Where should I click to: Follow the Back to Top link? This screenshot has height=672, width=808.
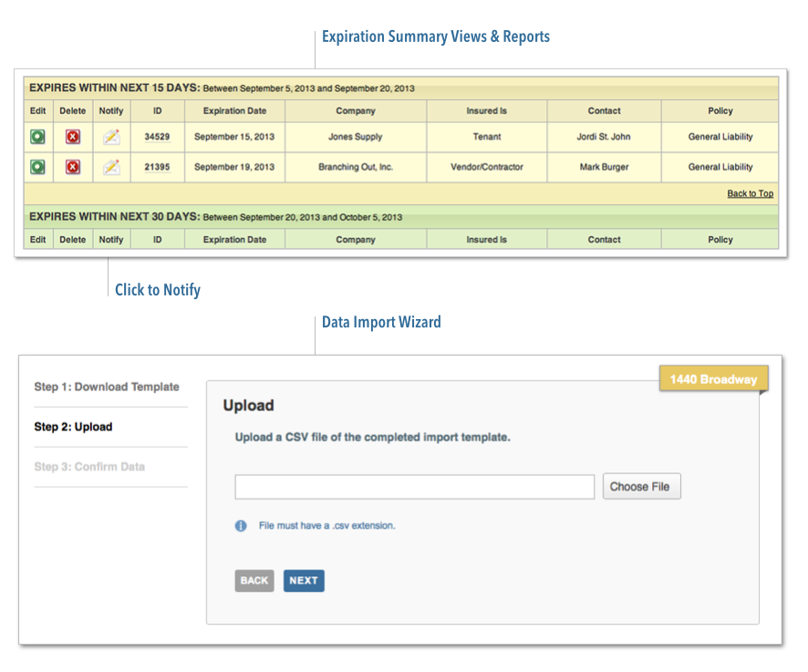[x=750, y=193]
